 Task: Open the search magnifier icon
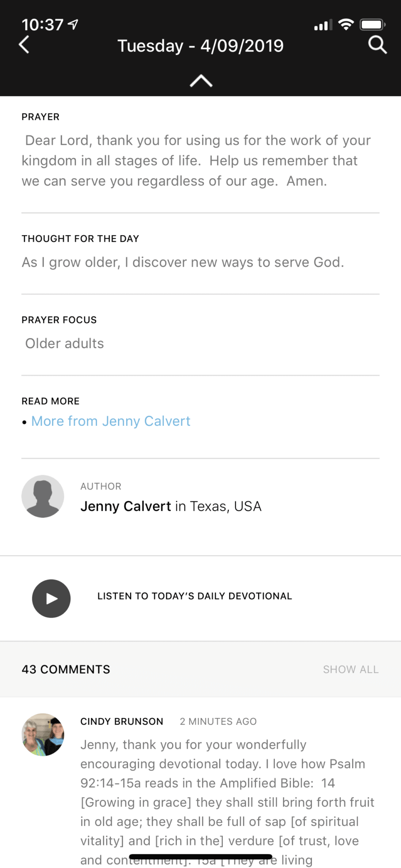pos(377,45)
